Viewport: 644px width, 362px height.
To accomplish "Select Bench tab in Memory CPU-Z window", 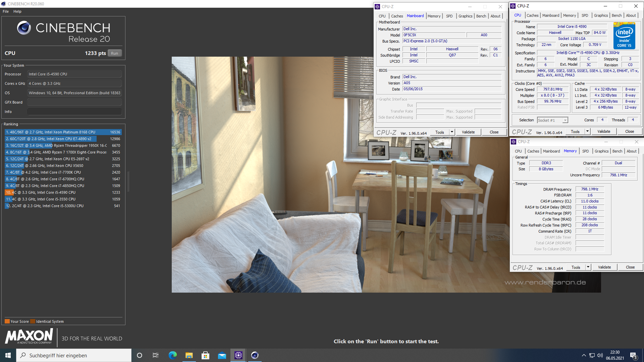I will click(x=617, y=151).
